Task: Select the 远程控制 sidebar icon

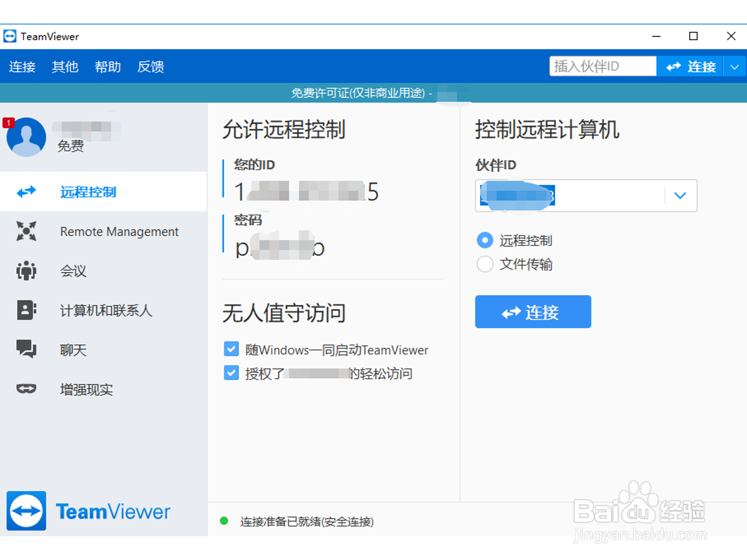Action: point(26,192)
